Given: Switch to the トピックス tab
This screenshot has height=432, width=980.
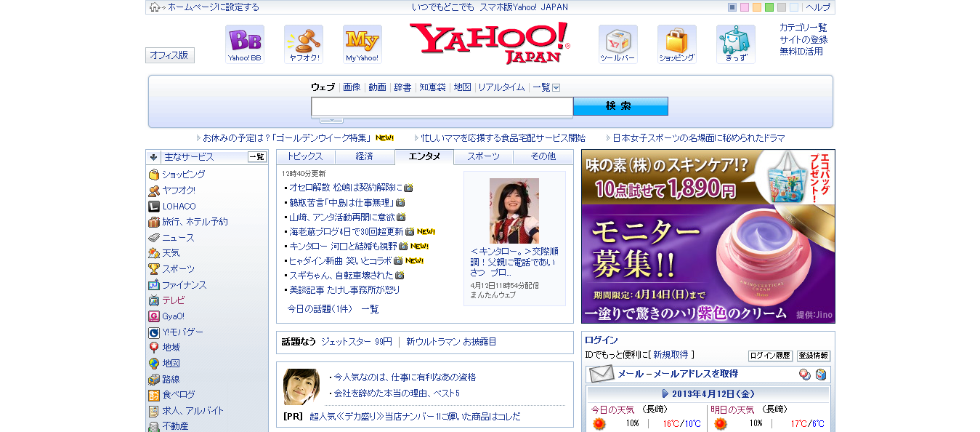Looking at the screenshot, I should 306,156.
